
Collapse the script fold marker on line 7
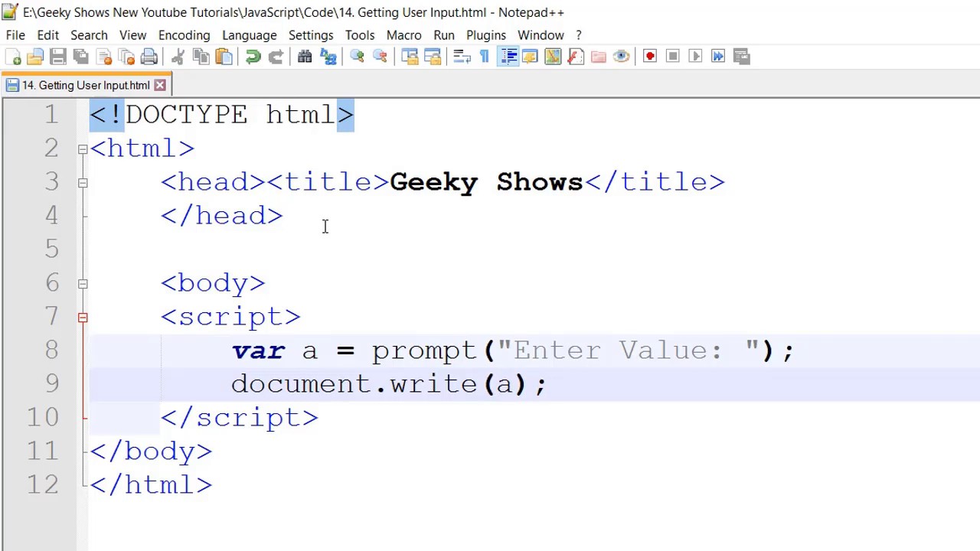tap(83, 317)
